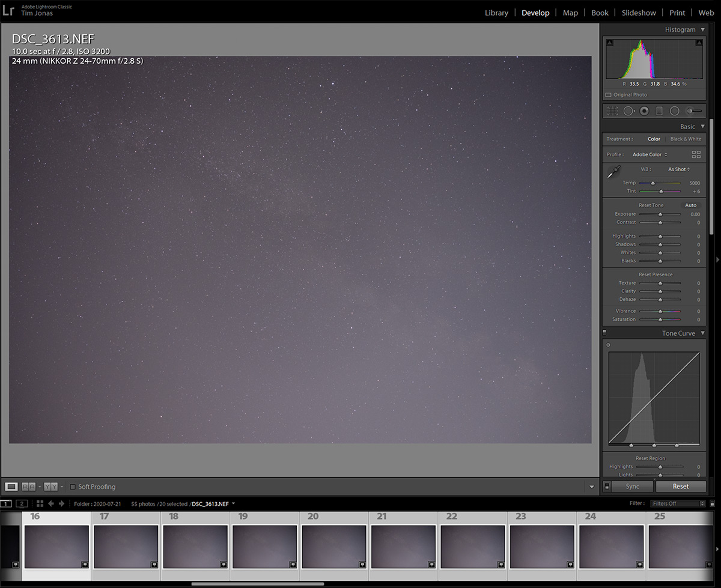The width and height of the screenshot is (721, 588).
Task: Select the Red Eye Correction tool
Action: coord(644,111)
